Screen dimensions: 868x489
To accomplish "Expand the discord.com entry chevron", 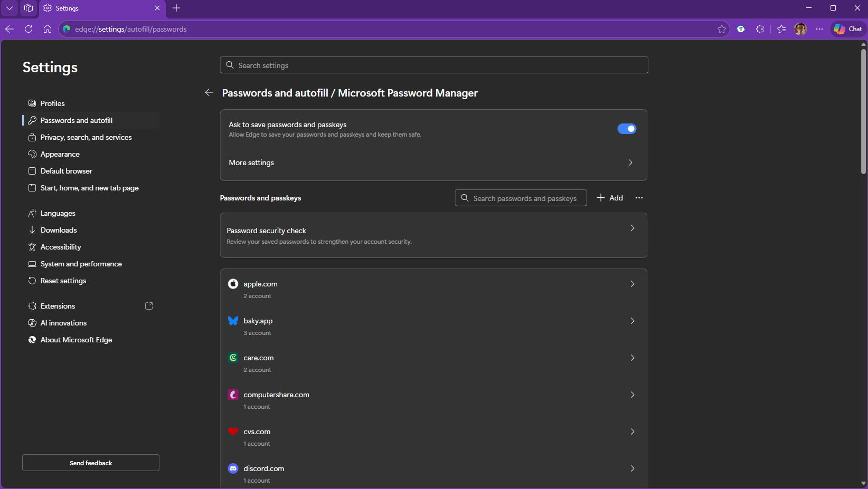I will (x=633, y=468).
